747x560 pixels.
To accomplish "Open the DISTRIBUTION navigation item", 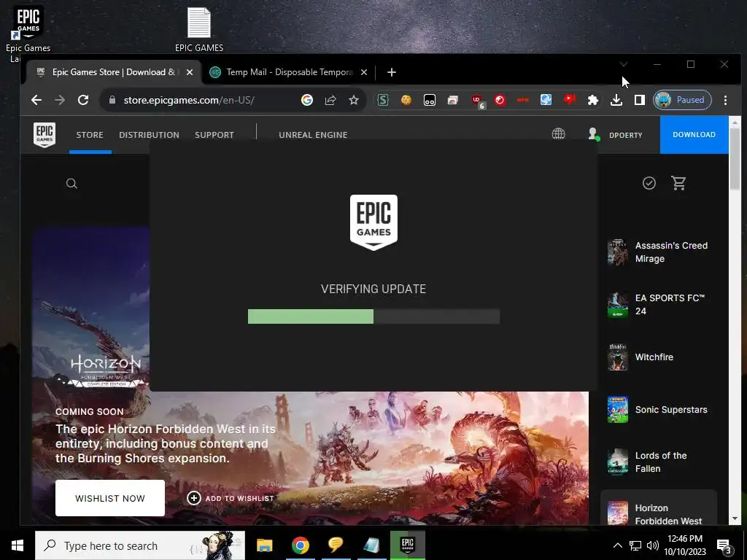I will 149,135.
